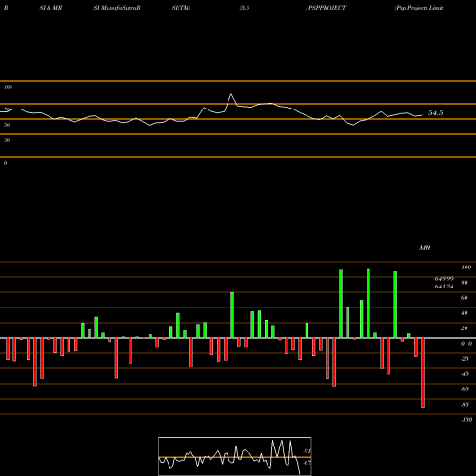Click the 100 axis label of MR chart

tap(466, 268)
